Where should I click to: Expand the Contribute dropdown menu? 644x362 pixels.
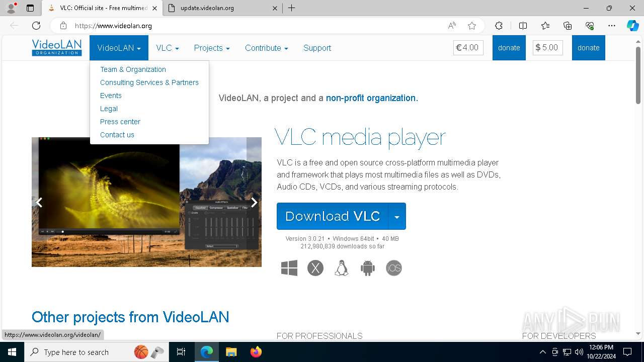pos(267,48)
